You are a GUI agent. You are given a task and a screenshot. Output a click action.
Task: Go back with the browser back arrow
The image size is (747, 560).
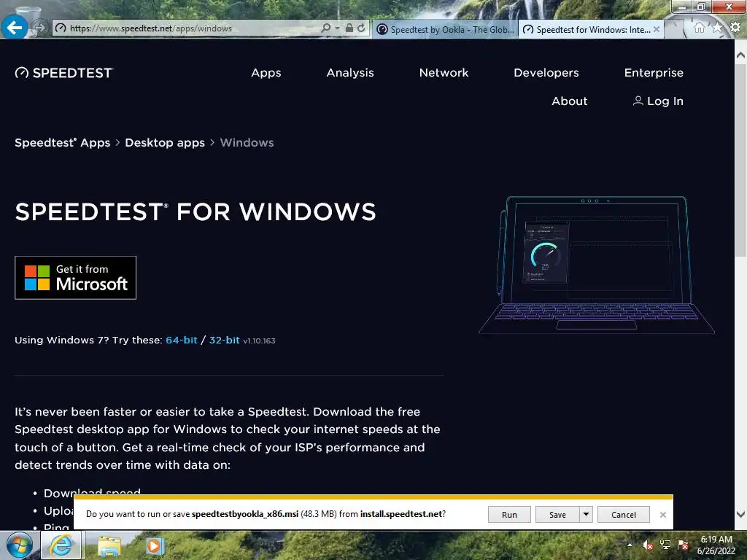click(15, 28)
